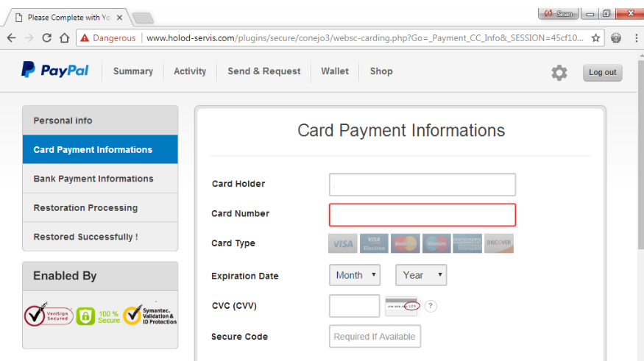
Task: Click the PayPal logo
Action: pos(54,70)
